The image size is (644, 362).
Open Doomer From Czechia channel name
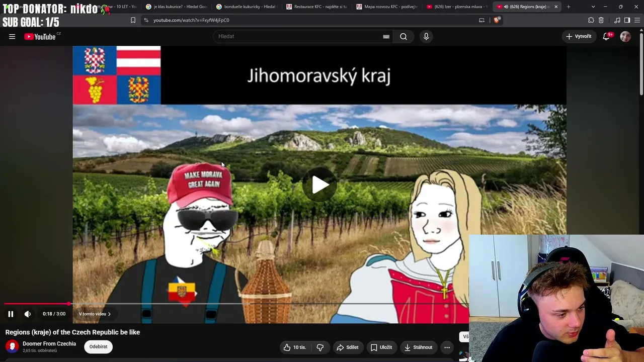click(49, 343)
